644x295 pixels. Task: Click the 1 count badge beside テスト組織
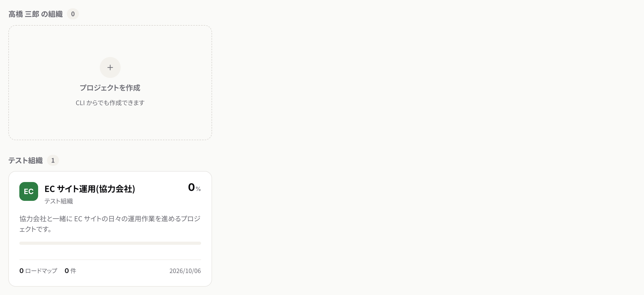click(x=53, y=160)
